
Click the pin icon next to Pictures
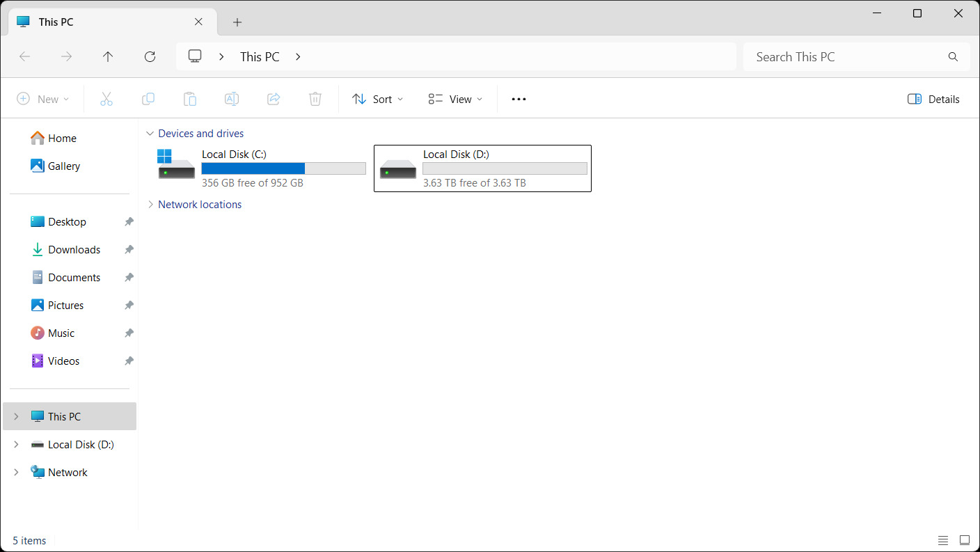click(x=129, y=306)
